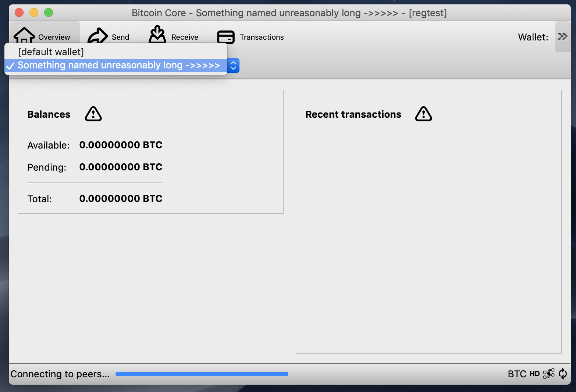
Task: Open the Overview tab
Action: pos(45,32)
